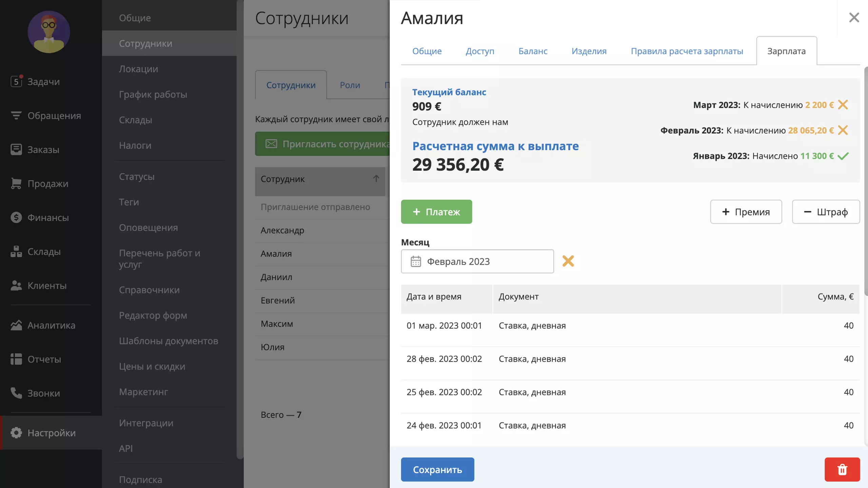This screenshot has height=488, width=868.
Task: Open the Февраль 2023 month picker field
Action: (x=477, y=261)
